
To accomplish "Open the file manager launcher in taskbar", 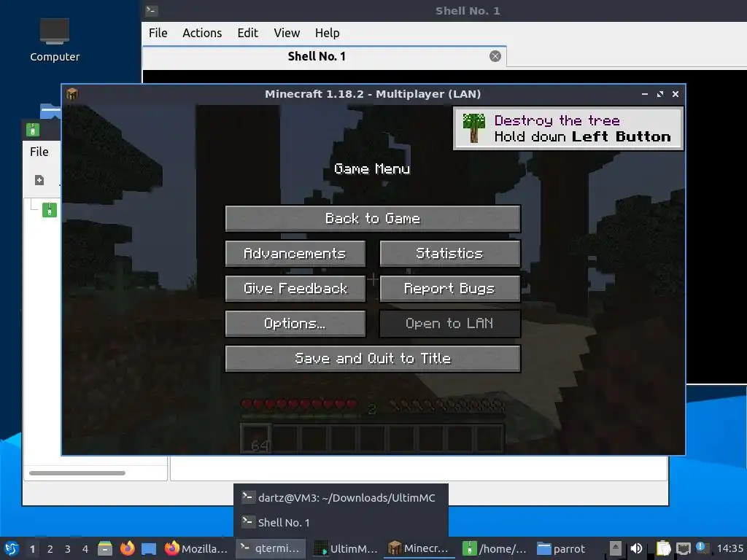I will point(105,548).
